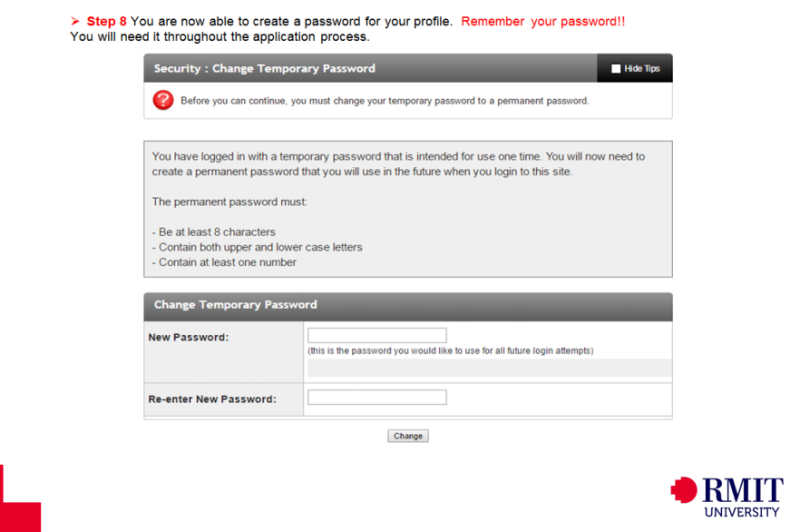Click the New Password label
This screenshot has height=532, width=800.
tap(188, 337)
